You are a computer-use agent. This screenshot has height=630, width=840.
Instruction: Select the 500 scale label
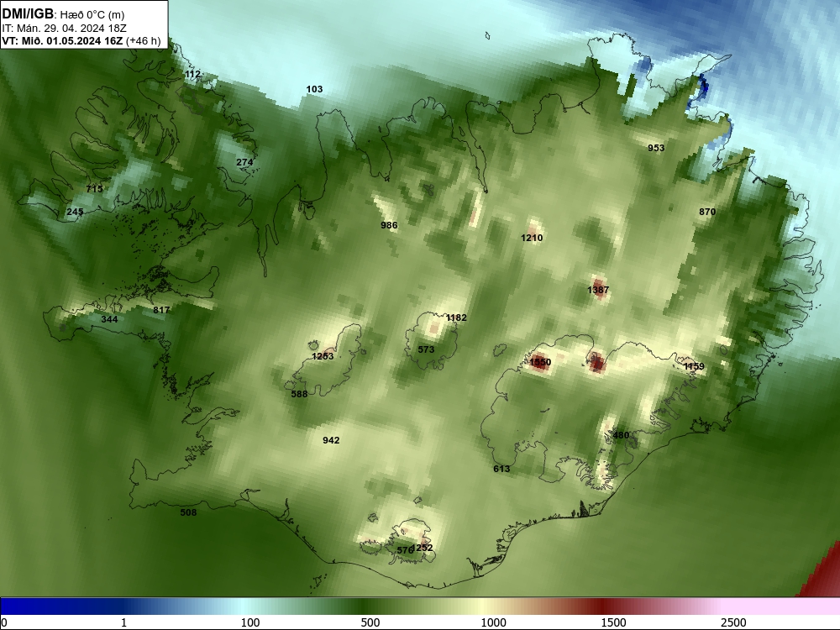pos(370,622)
